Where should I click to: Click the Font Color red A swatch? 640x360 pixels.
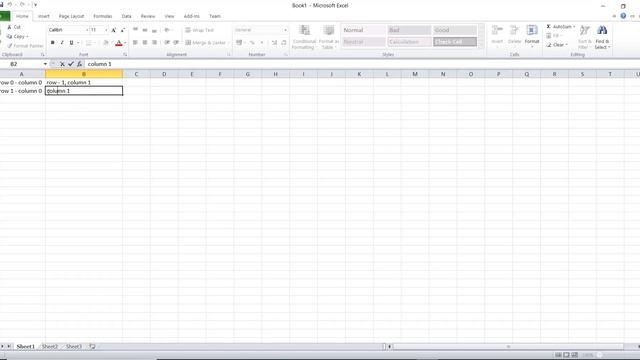click(x=119, y=42)
